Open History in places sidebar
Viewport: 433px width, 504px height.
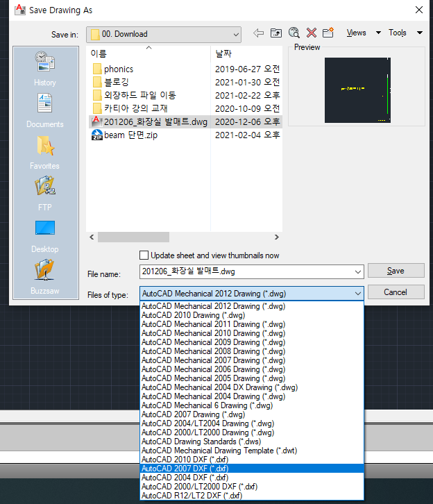coord(45,69)
